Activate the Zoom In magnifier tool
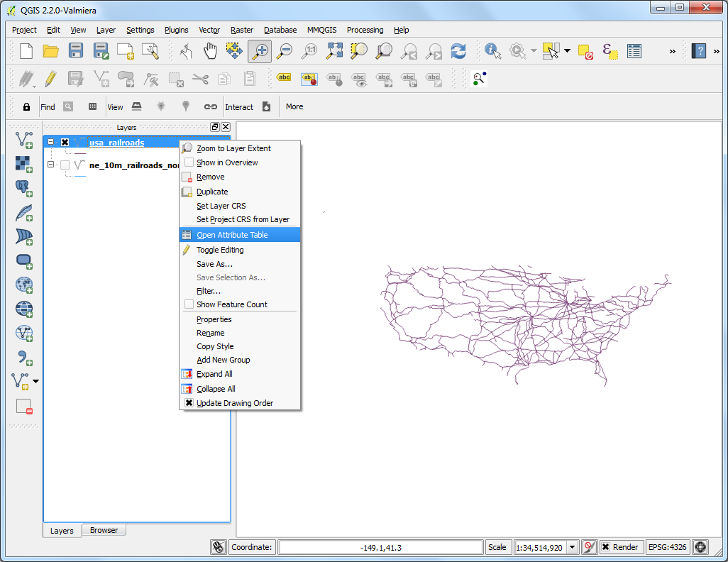 point(260,51)
